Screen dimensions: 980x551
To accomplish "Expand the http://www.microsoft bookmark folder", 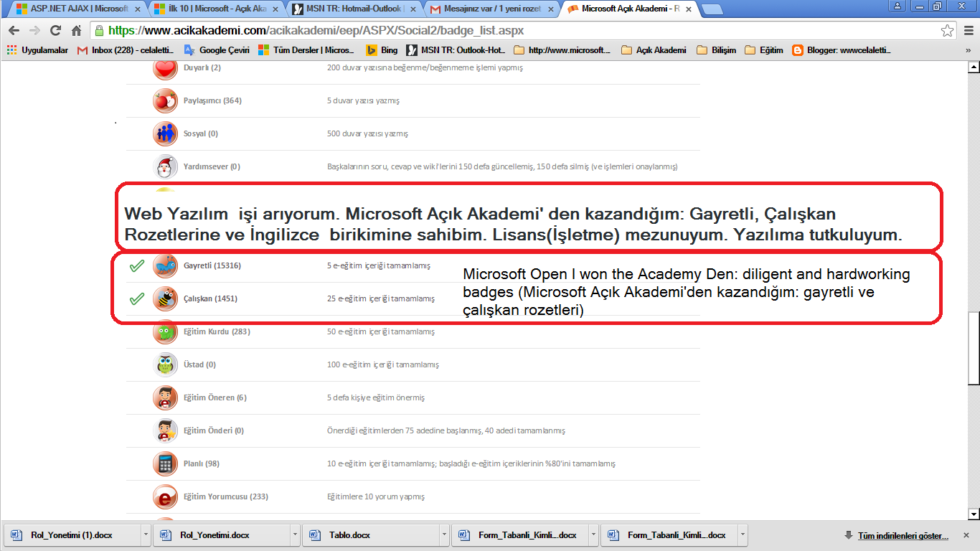I will pos(562,50).
